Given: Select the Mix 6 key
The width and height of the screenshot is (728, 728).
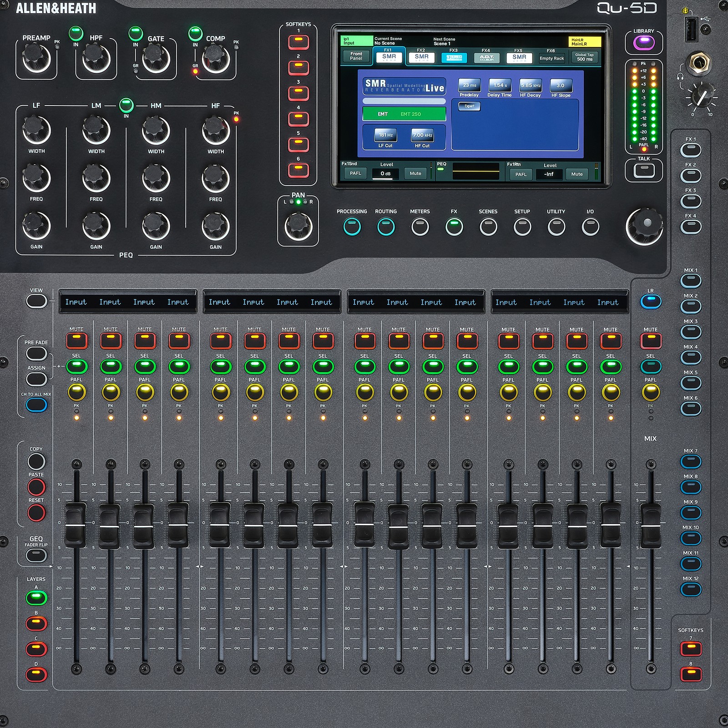Looking at the screenshot, I should [x=691, y=409].
